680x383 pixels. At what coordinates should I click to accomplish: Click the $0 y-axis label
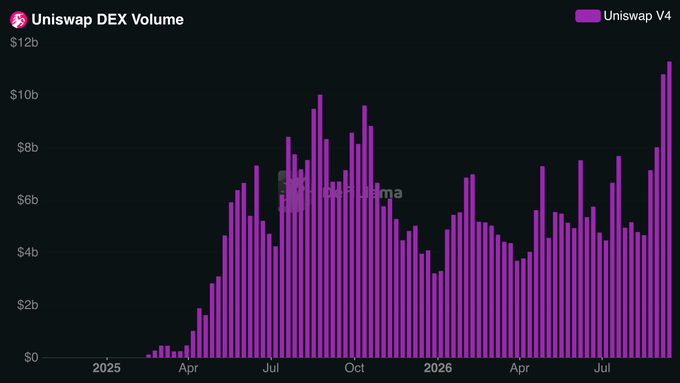pyautogui.click(x=31, y=357)
